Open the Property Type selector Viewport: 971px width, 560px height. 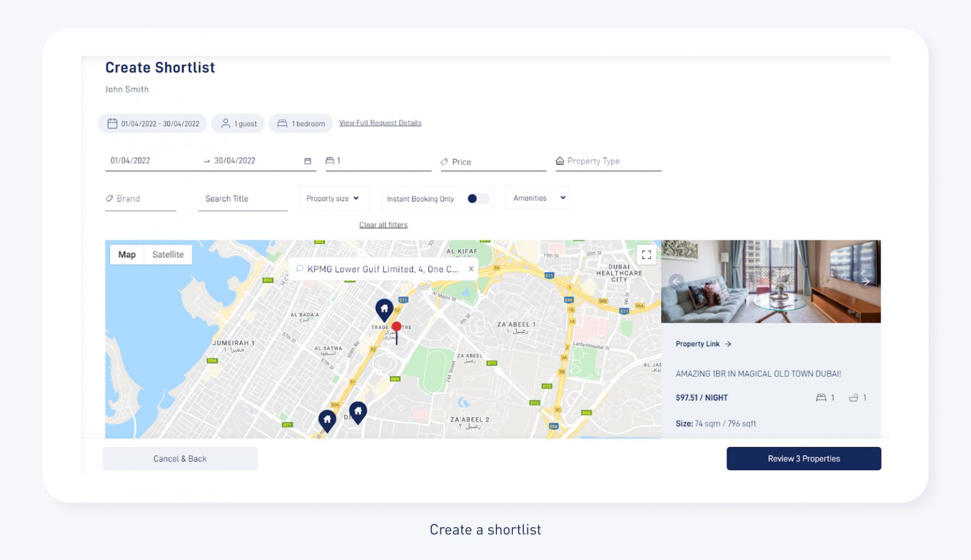click(608, 161)
